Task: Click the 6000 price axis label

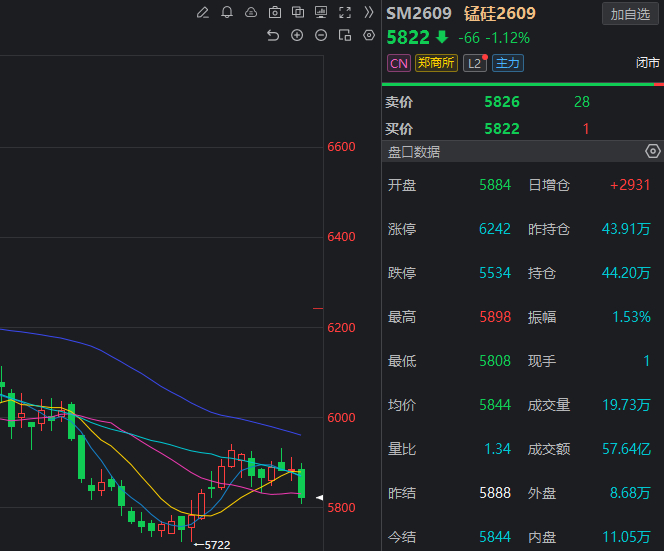Action: [x=341, y=418]
